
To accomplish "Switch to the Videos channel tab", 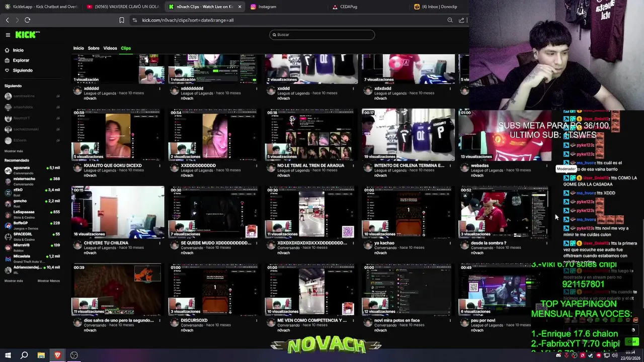I will click(x=110, y=48).
